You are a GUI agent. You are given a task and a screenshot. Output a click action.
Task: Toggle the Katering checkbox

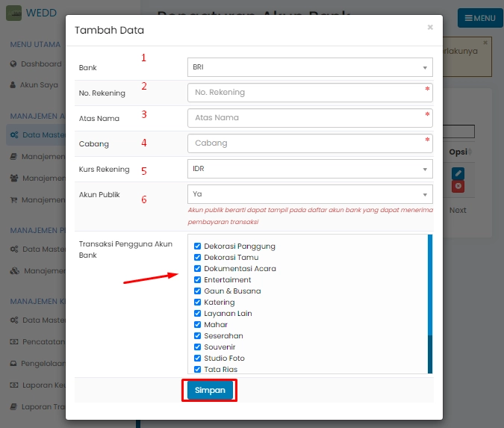click(x=197, y=303)
